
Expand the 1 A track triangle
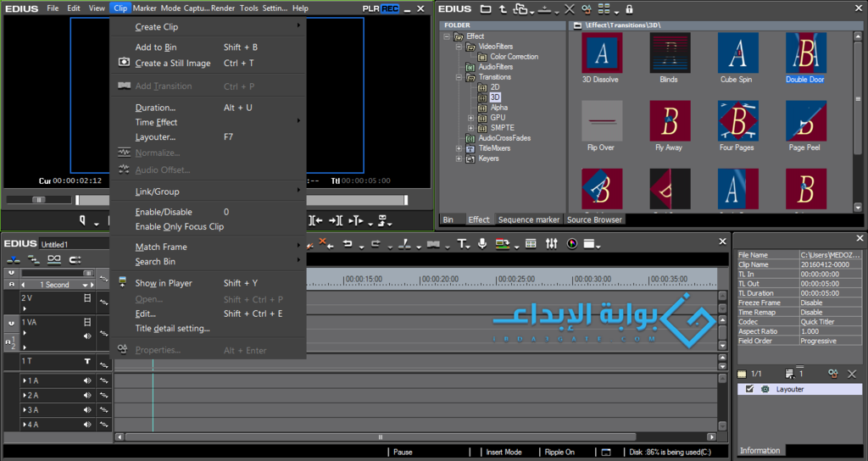click(x=24, y=380)
